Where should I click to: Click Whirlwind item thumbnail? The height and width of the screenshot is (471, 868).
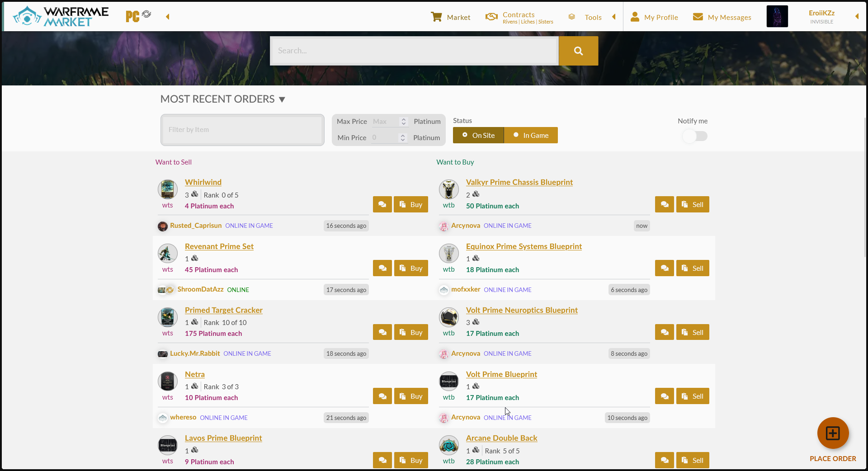coord(168,189)
